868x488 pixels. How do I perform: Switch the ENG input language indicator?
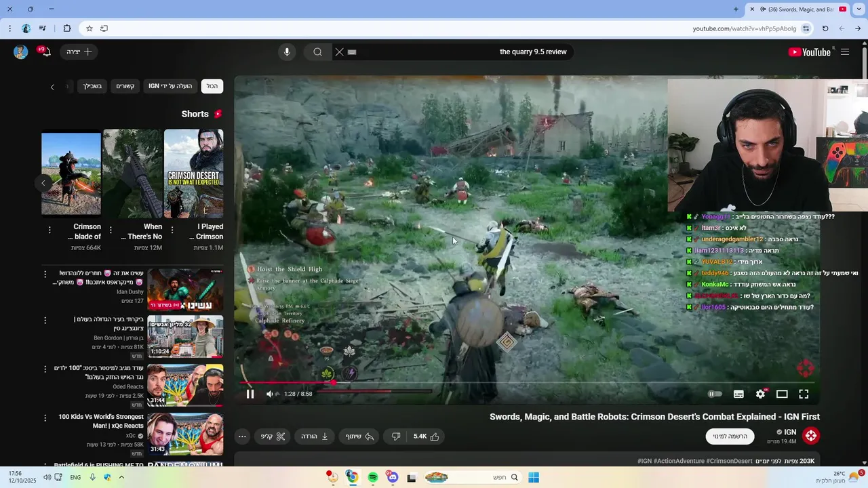(x=75, y=477)
